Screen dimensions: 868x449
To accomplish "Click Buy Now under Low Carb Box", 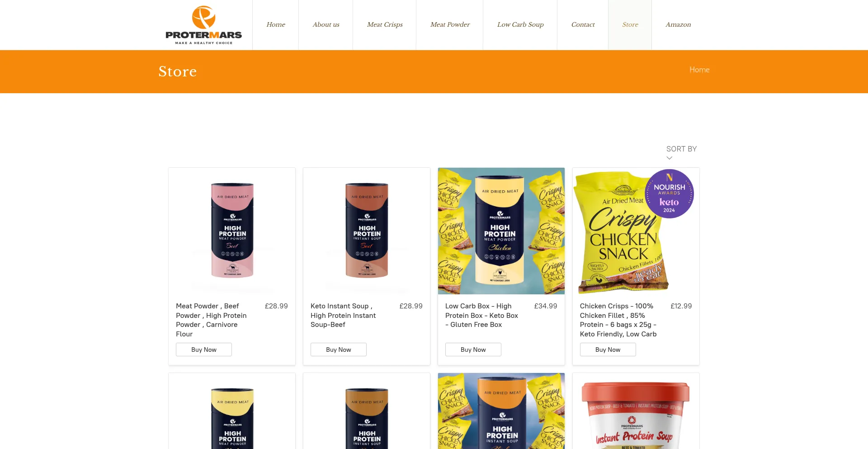I will pos(473,350).
